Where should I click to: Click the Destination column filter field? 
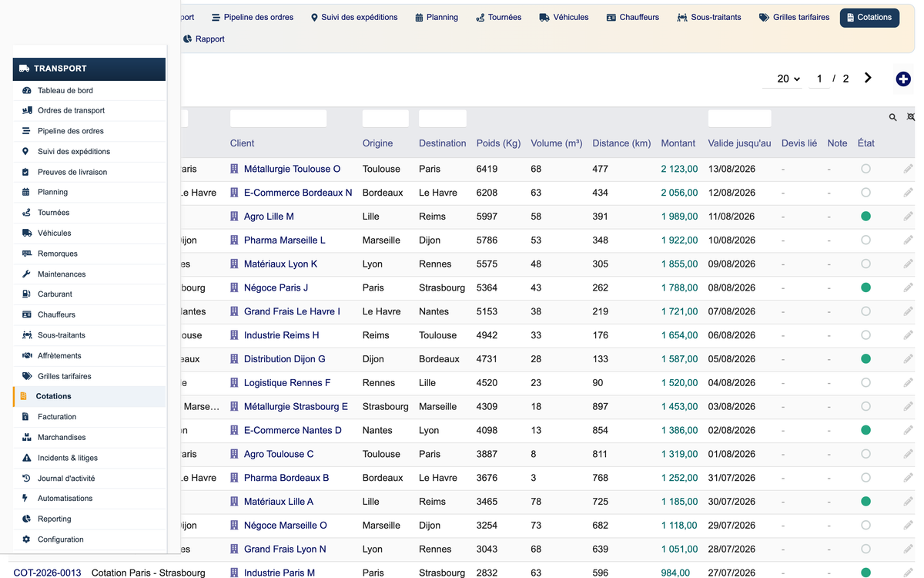tap(443, 118)
